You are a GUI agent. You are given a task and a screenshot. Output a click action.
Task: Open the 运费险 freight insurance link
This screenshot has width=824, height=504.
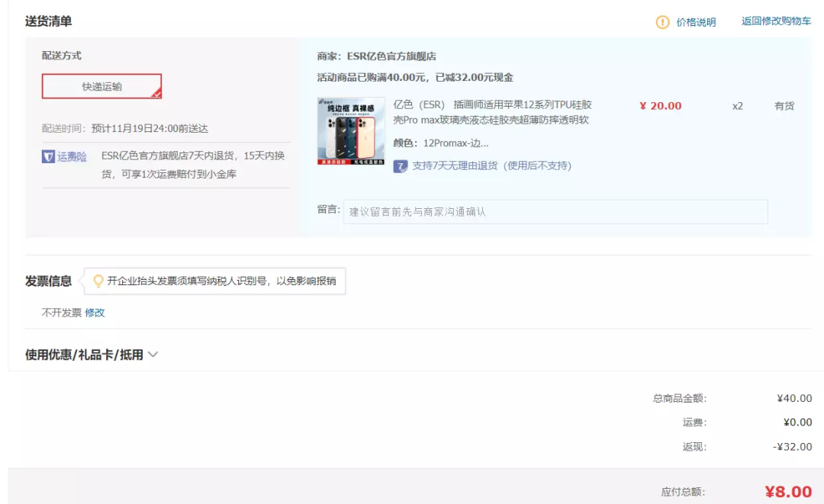coord(72,156)
